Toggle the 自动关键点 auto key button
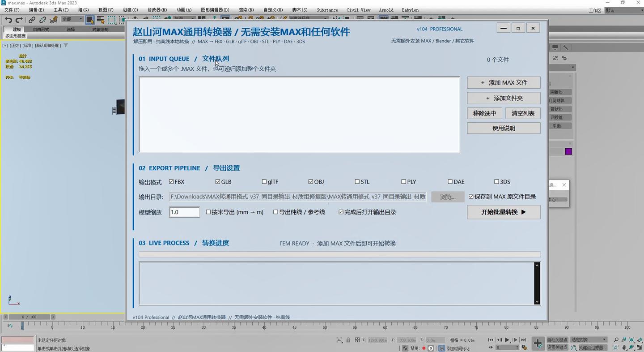Image resolution: width=644 pixels, height=352 pixels. 557,340
